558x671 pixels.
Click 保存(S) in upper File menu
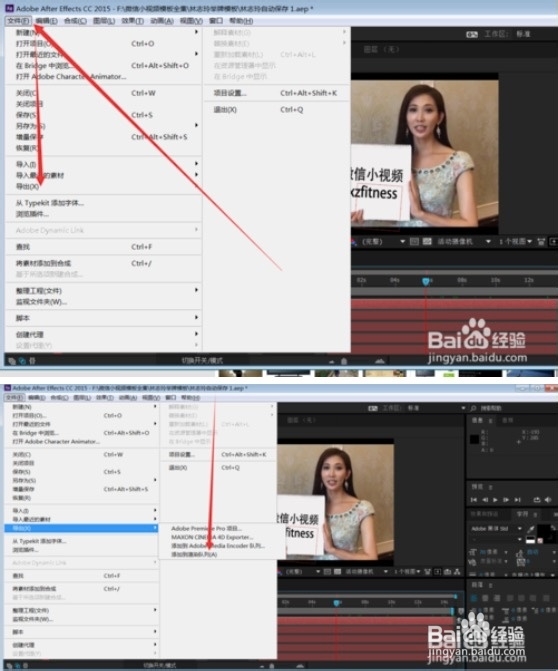[27, 115]
